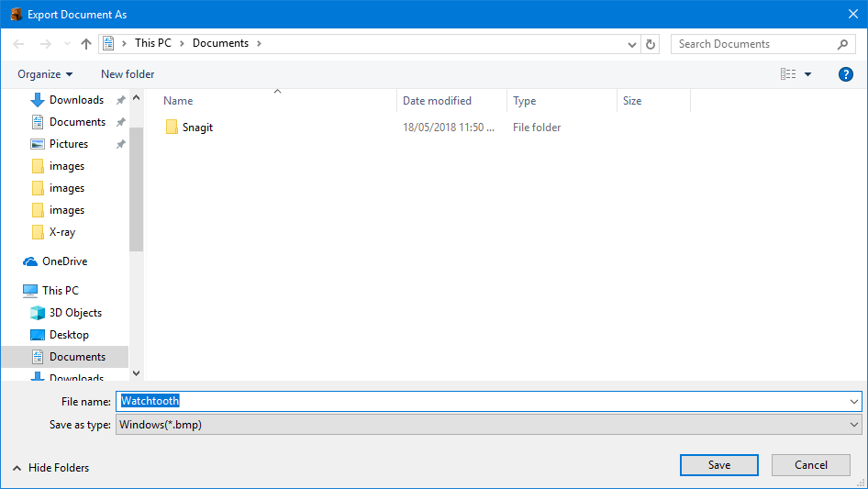The height and width of the screenshot is (489, 868).
Task: Select highlighted Documents under This PC
Action: (65, 357)
